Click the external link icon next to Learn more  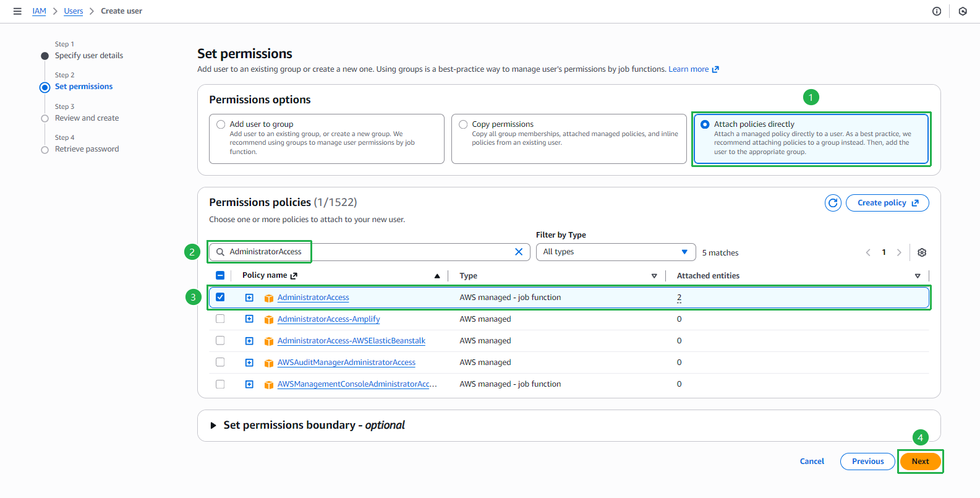(715, 69)
